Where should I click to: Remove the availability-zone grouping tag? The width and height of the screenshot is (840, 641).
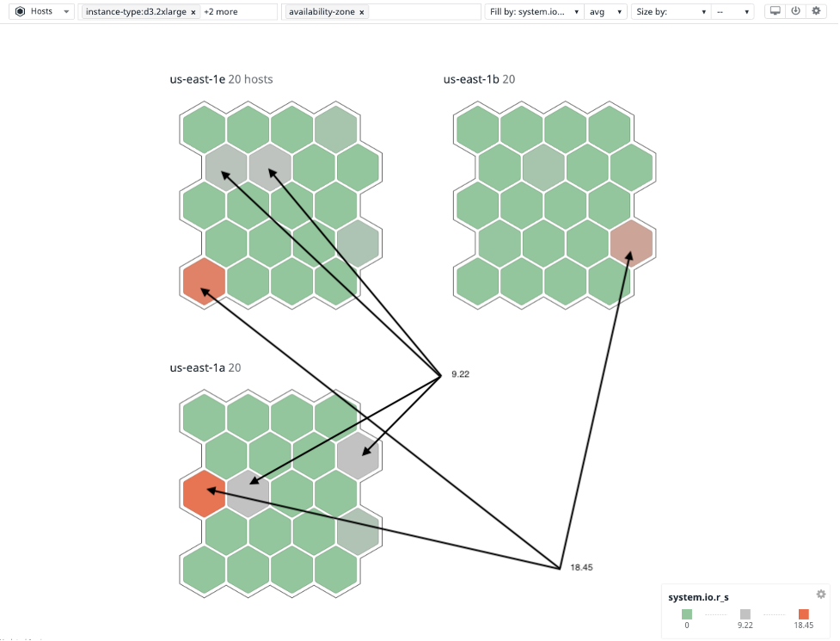click(x=360, y=11)
